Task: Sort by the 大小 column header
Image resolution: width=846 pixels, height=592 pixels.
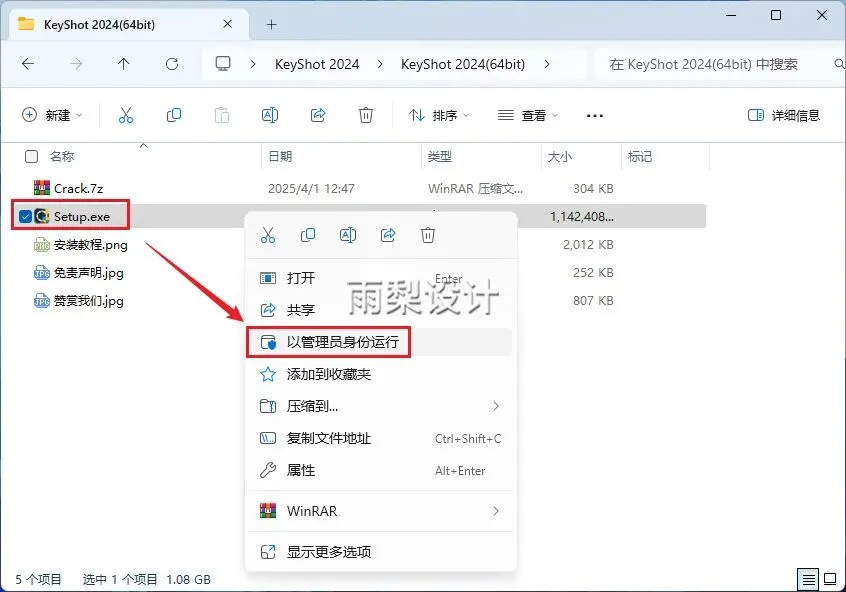Action: (x=560, y=156)
